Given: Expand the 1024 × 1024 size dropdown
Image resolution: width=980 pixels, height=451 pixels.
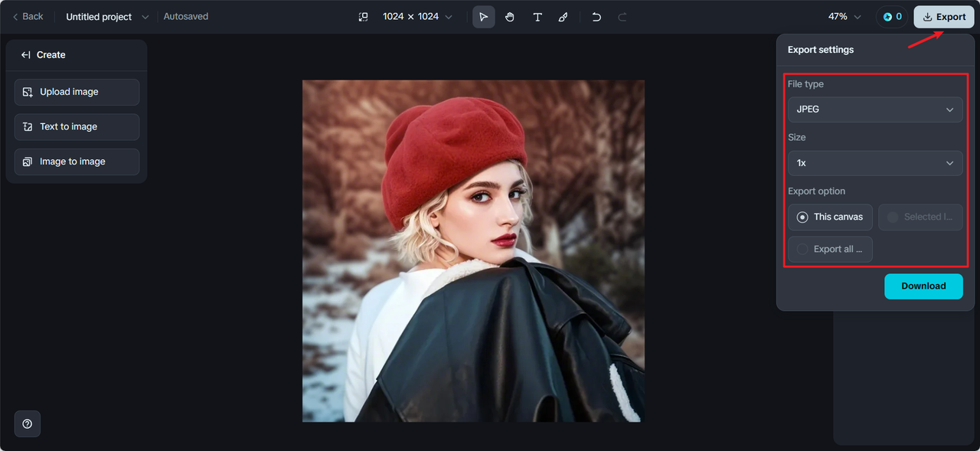Looking at the screenshot, I should [417, 17].
